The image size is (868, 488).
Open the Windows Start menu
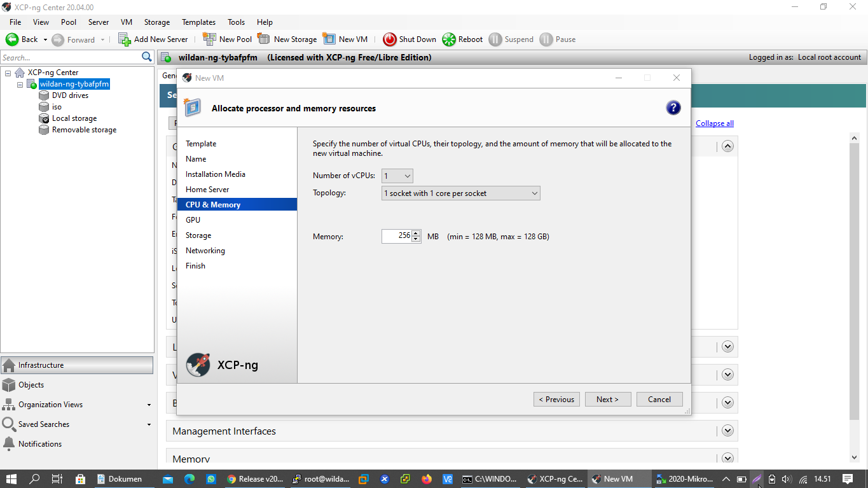tap(11, 479)
